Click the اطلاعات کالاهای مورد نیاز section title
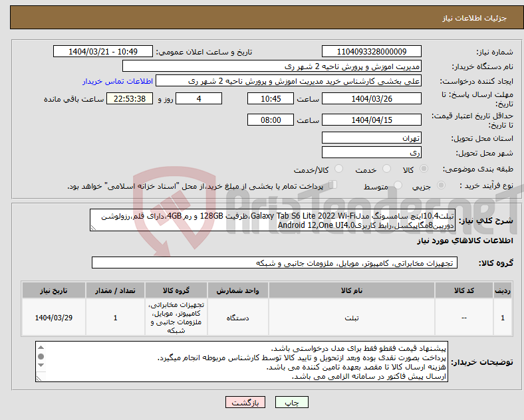The image size is (524, 420). (465, 241)
